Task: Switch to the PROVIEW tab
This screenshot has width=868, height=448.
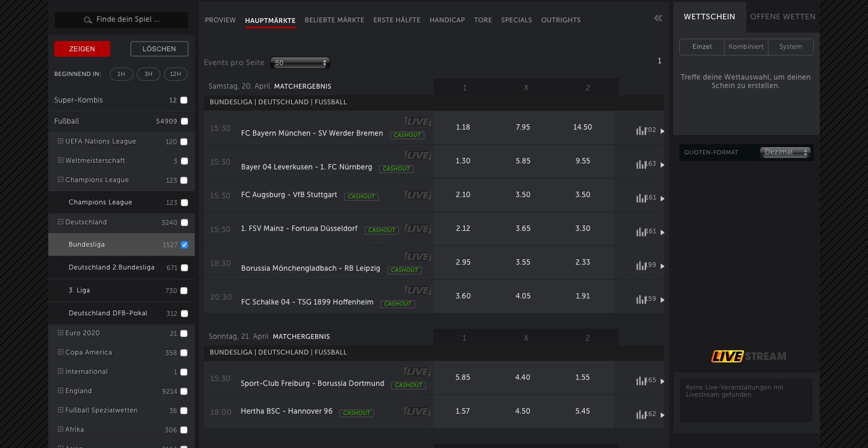Action: pos(220,20)
